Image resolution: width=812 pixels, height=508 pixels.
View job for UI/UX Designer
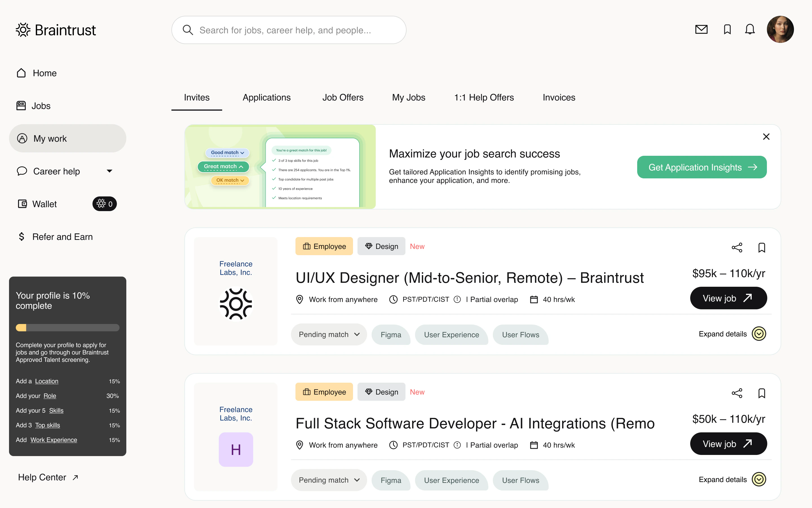[729, 298]
